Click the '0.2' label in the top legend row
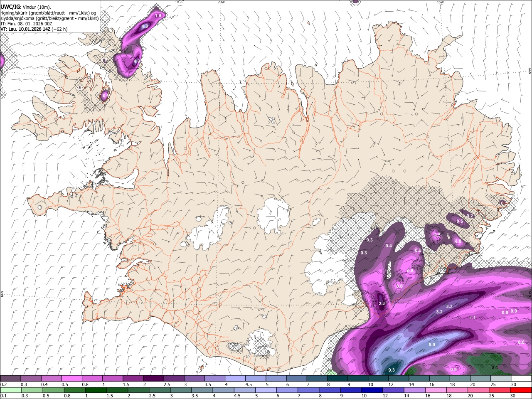This screenshot has height=399, width=532. (4, 384)
